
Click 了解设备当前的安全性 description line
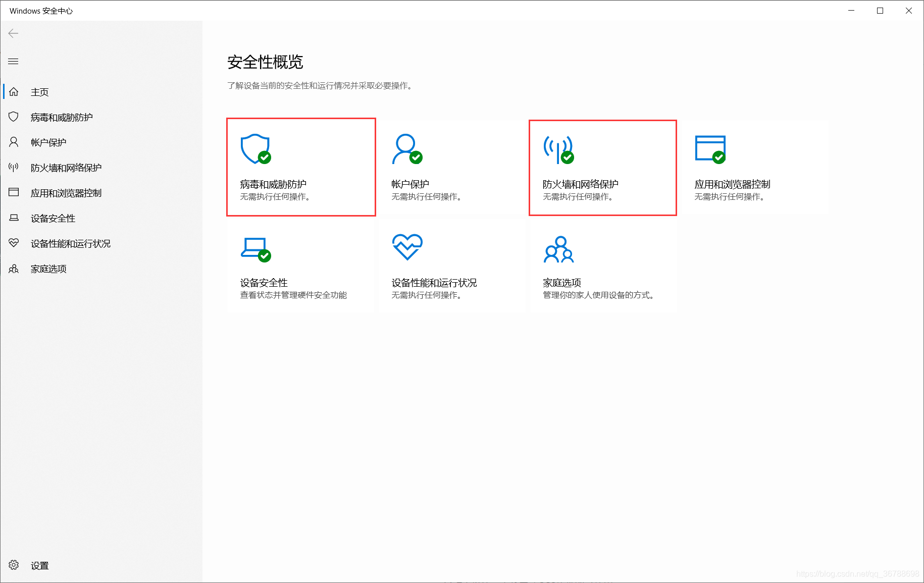click(x=320, y=86)
